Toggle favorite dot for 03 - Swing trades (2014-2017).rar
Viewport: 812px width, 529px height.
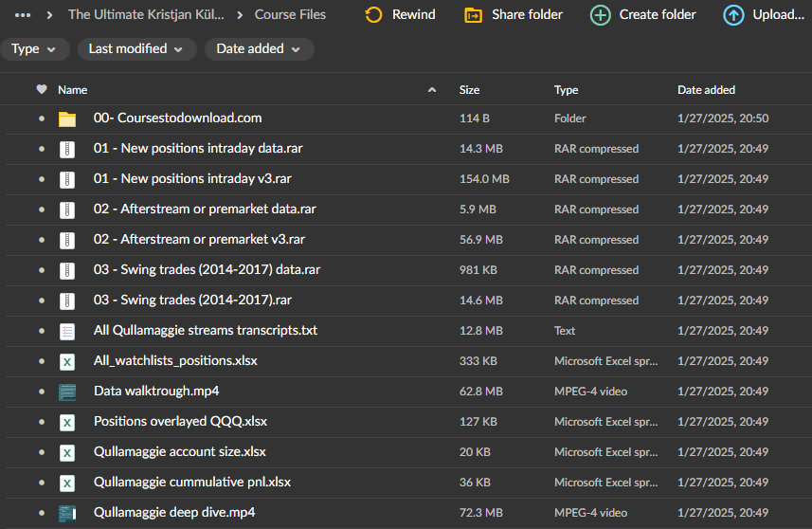click(42, 301)
